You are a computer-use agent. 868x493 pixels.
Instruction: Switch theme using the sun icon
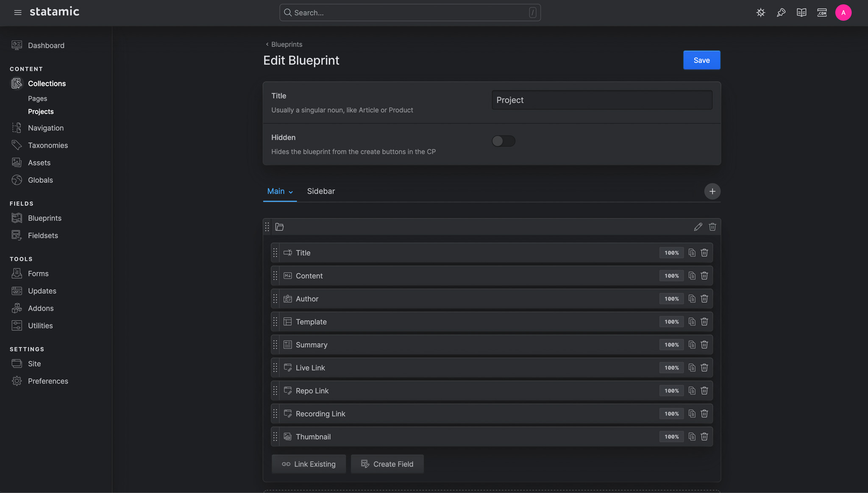click(x=761, y=13)
